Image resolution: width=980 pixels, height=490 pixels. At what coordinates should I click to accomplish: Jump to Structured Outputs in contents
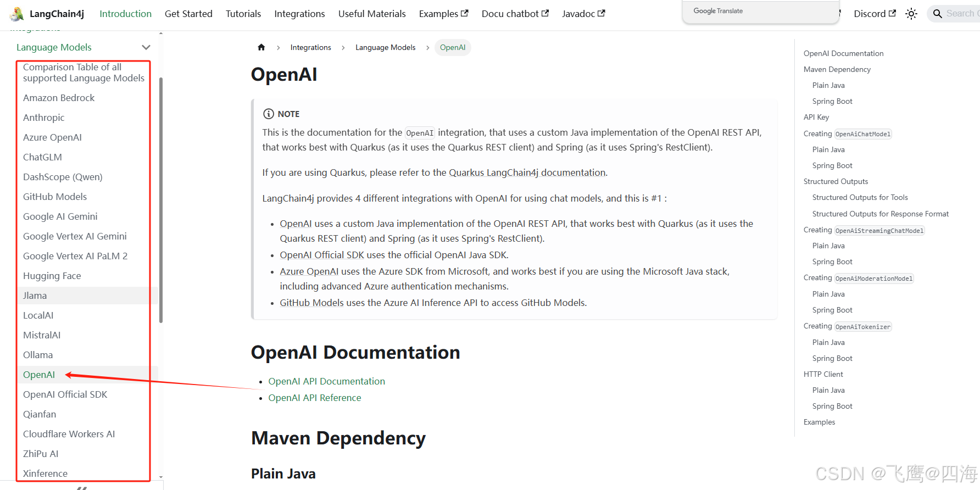836,181
